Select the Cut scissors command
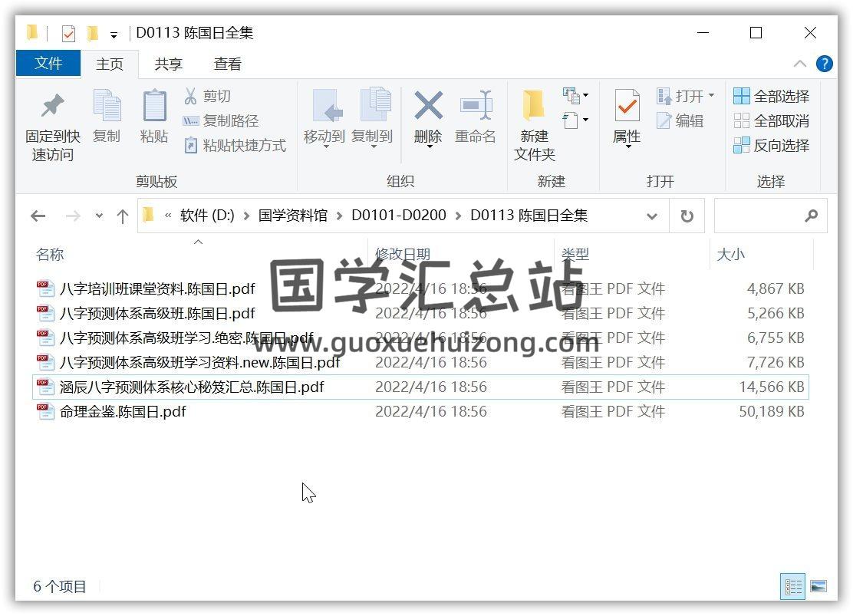 pos(207,97)
